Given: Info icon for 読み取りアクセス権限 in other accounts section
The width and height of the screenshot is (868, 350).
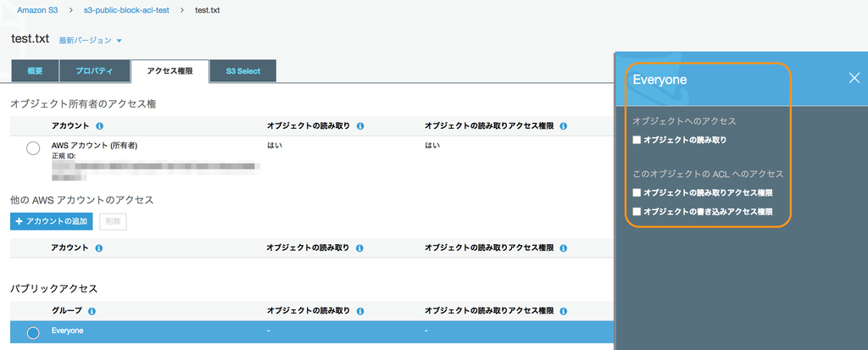Looking at the screenshot, I should (564, 248).
